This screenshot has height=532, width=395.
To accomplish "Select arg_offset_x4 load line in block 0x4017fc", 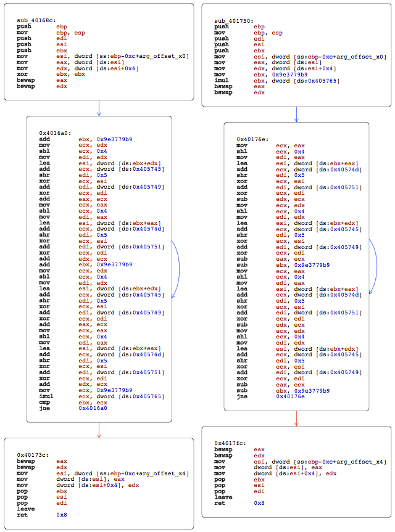I will click(300, 462).
